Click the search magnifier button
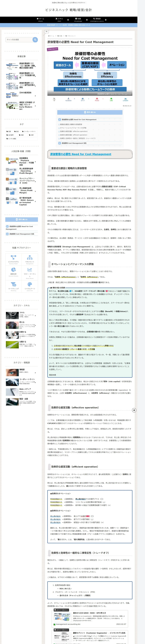 coord(35,39)
